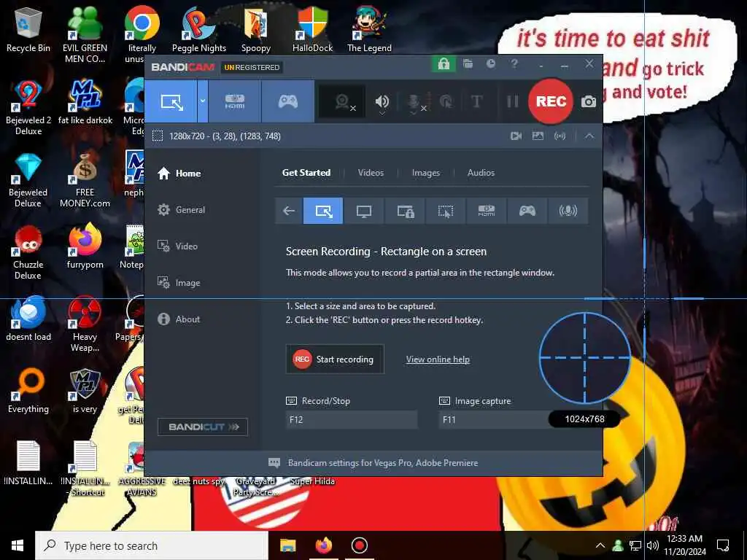Open the General settings section
This screenshot has height=560, width=747.
(182, 210)
